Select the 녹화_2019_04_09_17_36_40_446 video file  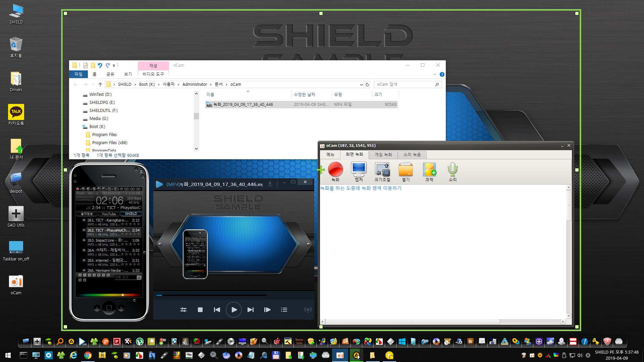[x=301, y=105]
